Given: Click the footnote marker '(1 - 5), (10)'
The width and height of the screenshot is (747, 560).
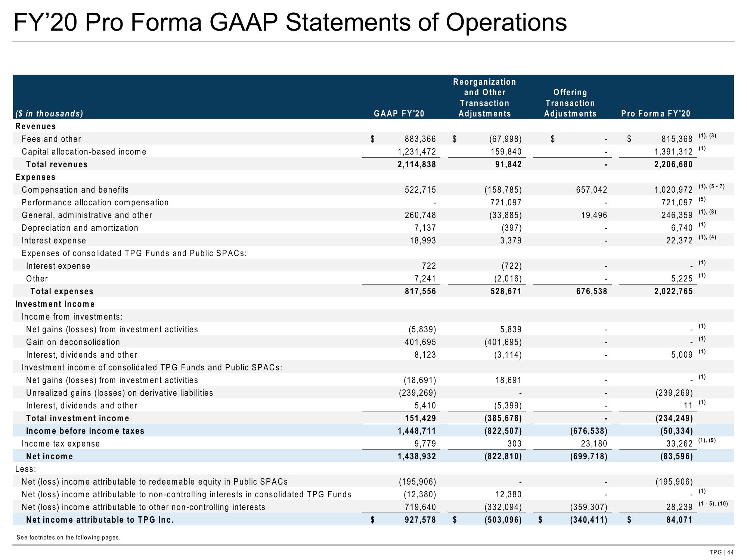Looking at the screenshot, I should point(713,503).
